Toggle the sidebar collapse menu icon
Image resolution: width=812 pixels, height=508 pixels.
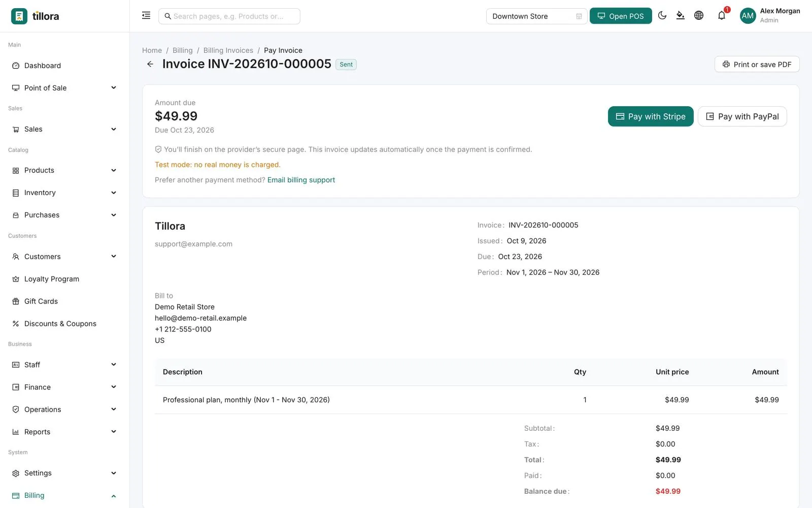click(146, 16)
